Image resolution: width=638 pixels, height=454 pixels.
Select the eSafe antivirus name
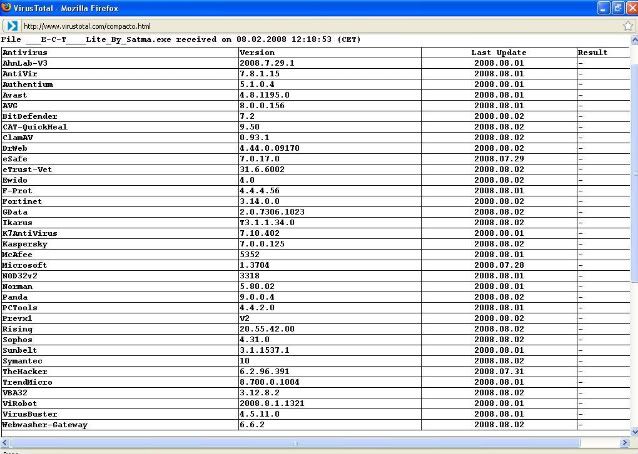pos(15,159)
